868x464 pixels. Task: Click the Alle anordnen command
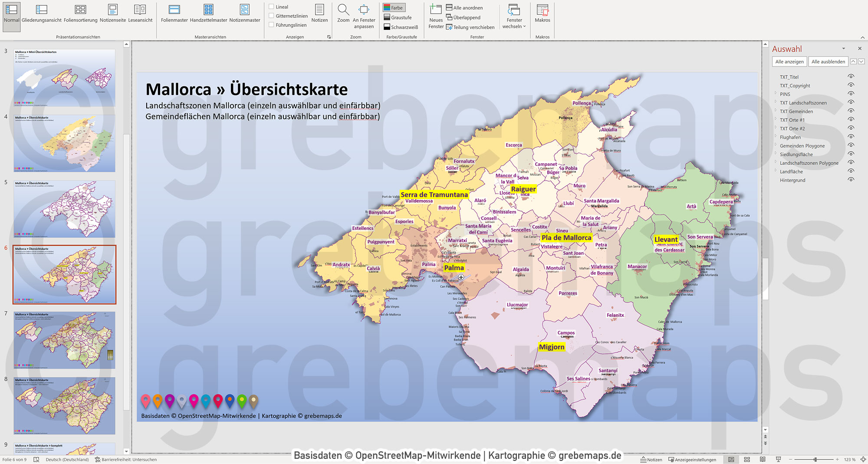[x=467, y=7]
